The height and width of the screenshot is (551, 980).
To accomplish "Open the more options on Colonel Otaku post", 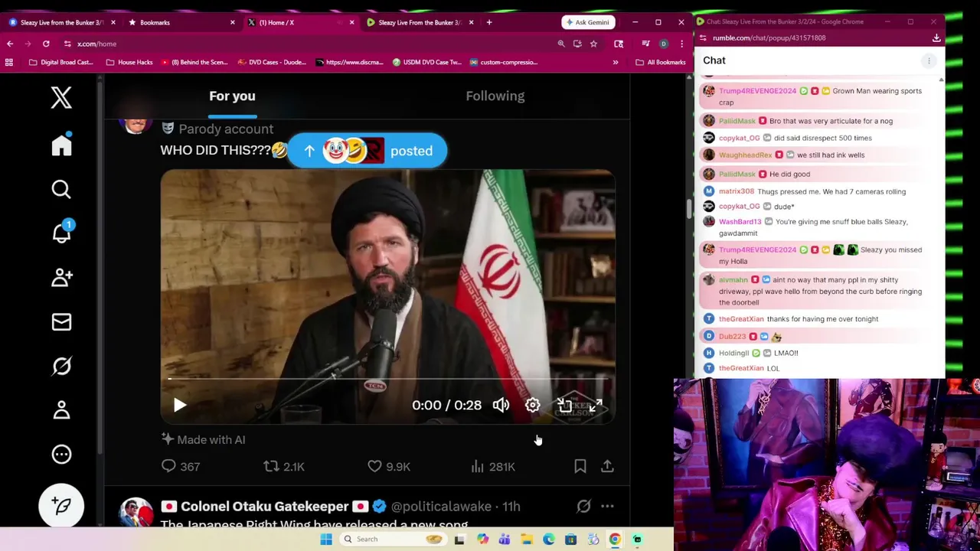I will 607,506.
